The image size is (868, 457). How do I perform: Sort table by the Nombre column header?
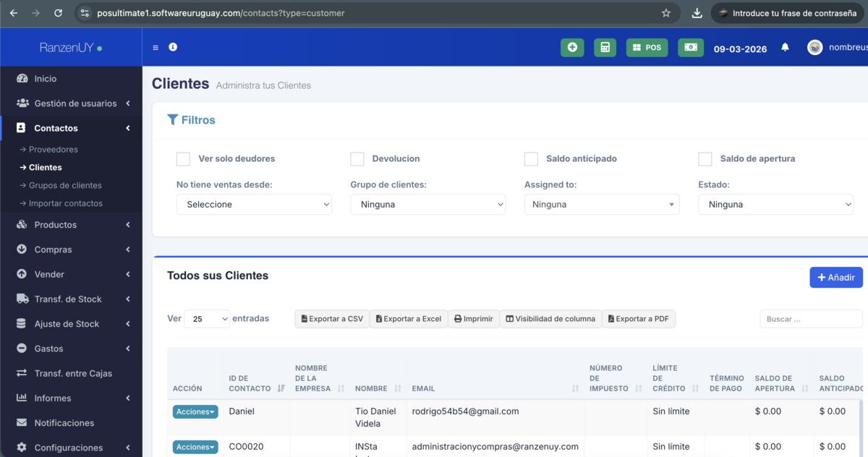(371, 388)
